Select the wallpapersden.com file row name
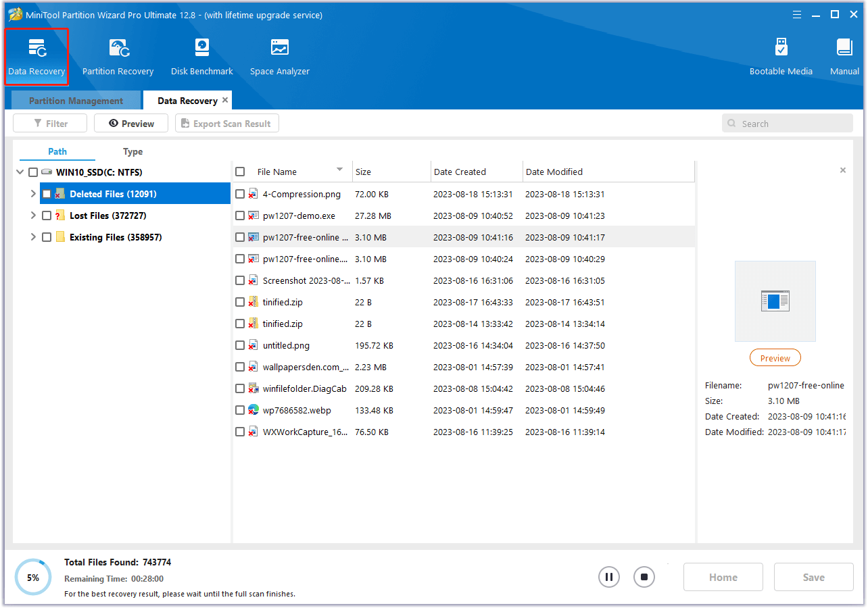Screen dimensions: 868x608 click(306, 367)
